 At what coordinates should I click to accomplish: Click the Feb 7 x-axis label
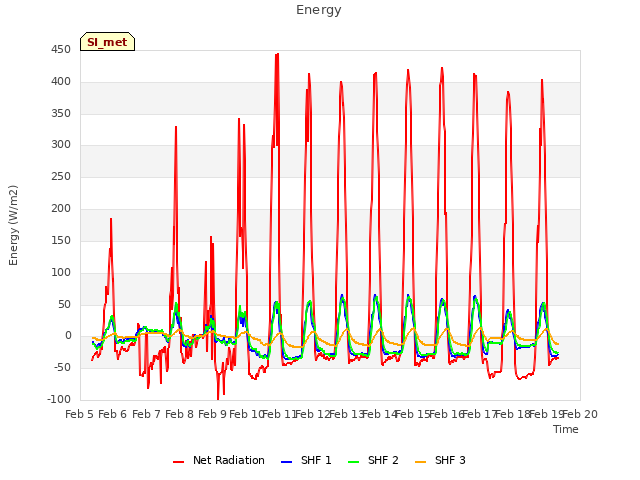[x=146, y=415]
